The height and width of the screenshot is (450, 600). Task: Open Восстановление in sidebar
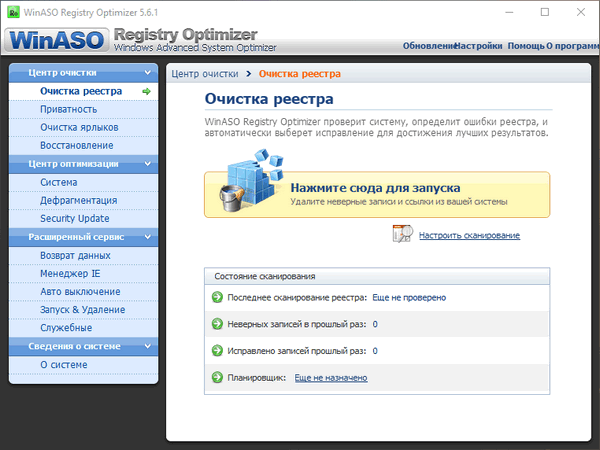click(x=83, y=145)
